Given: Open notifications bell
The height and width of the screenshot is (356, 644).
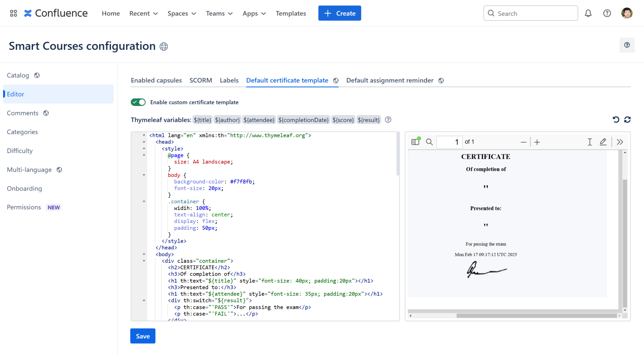Looking at the screenshot, I should pos(588,13).
